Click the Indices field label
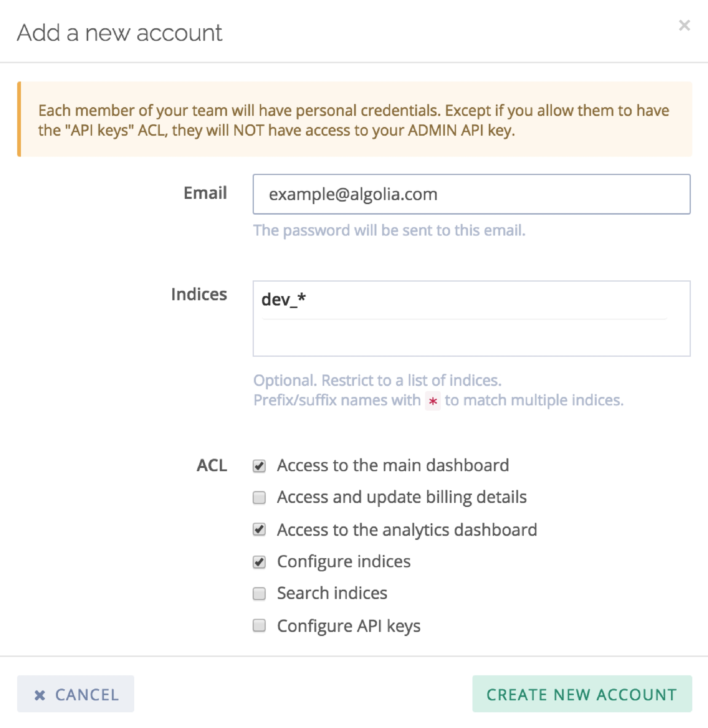 click(199, 294)
